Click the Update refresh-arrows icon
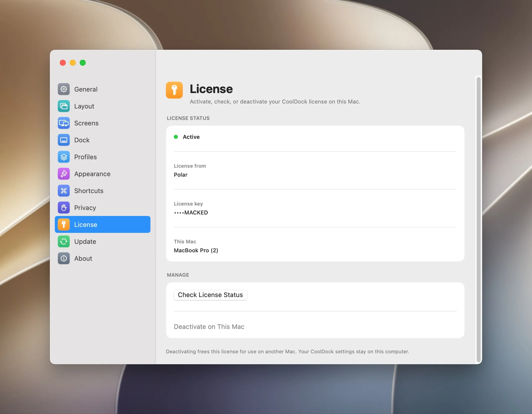The width and height of the screenshot is (532, 414). (64, 241)
